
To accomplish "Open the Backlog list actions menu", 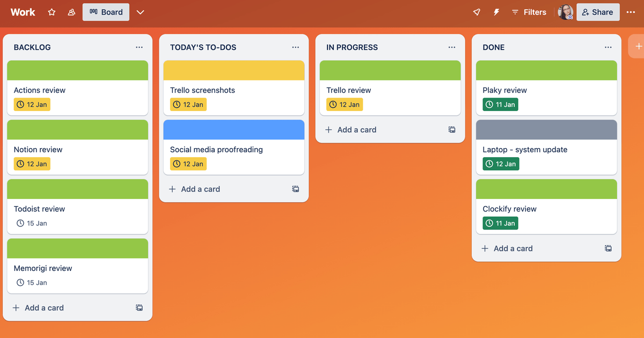I will [139, 47].
